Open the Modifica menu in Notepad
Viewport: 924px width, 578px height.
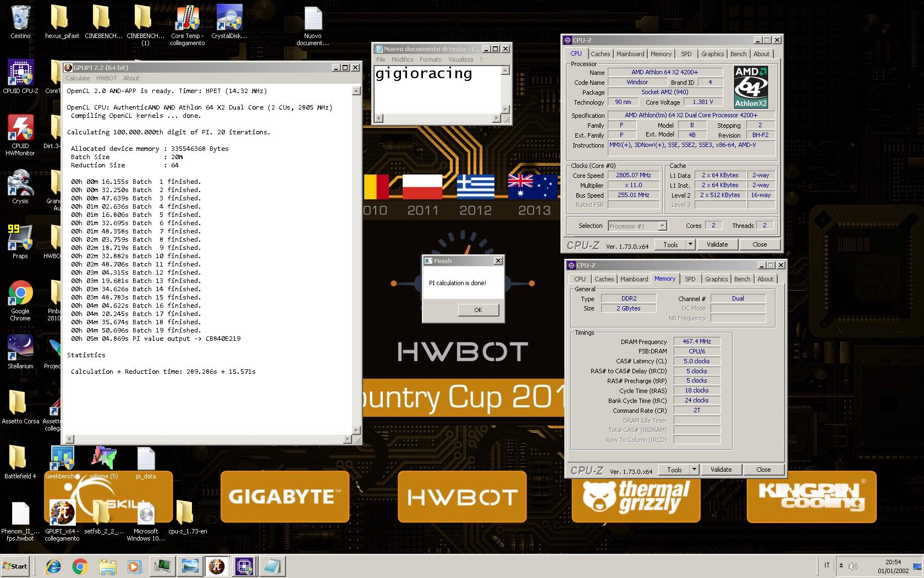point(402,59)
